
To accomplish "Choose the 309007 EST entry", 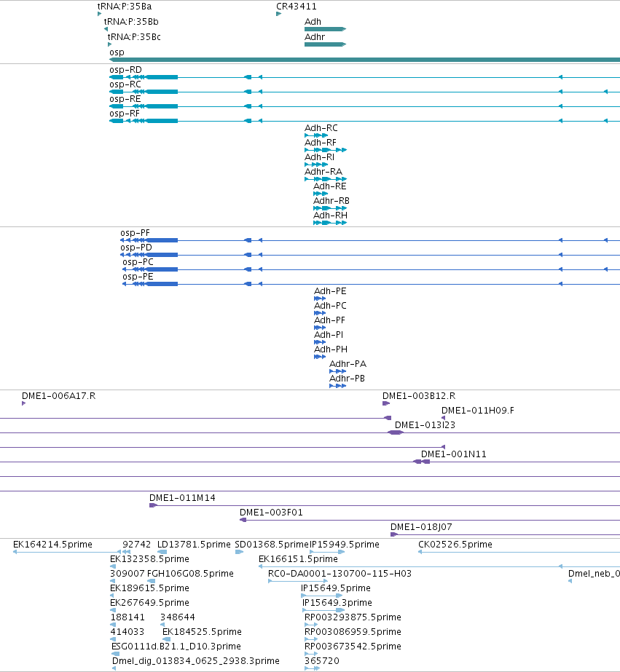I will (x=127, y=574).
